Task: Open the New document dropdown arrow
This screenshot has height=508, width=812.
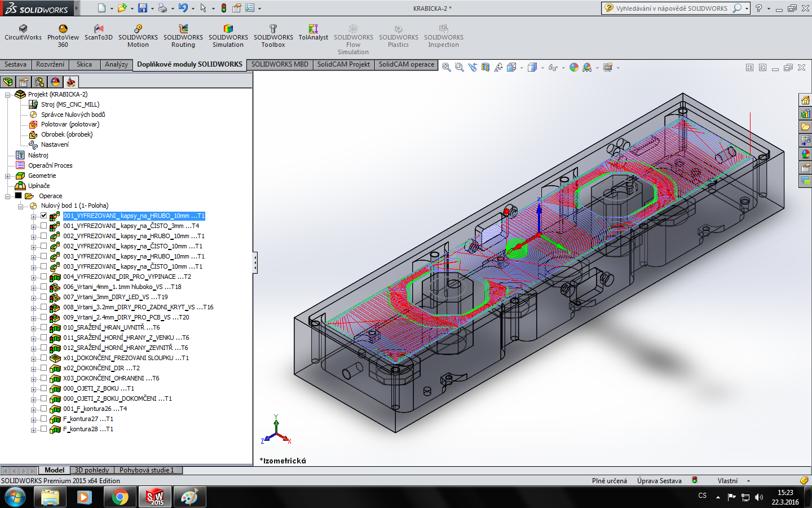Action: tap(112, 8)
